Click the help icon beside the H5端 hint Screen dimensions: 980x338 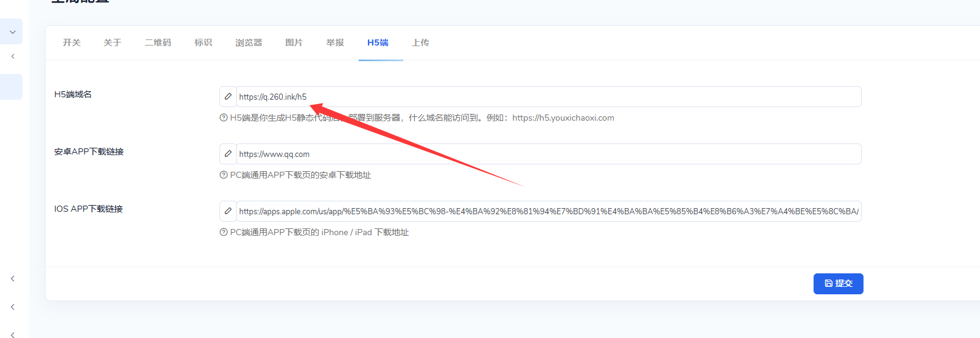[224, 118]
